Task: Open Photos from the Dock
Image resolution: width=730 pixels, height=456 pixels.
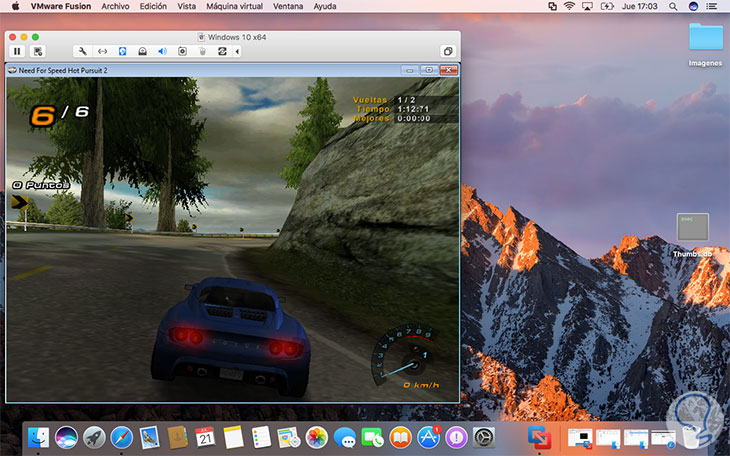Action: [x=317, y=437]
